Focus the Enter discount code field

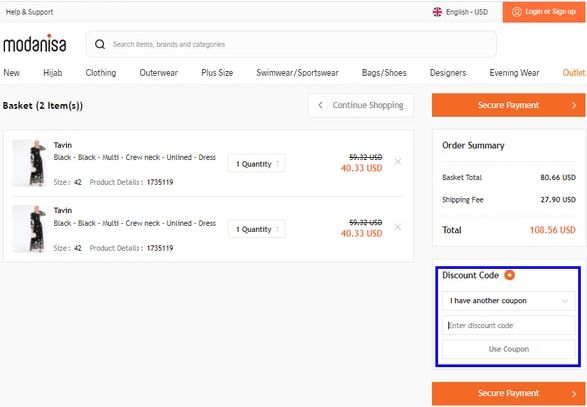[509, 325]
